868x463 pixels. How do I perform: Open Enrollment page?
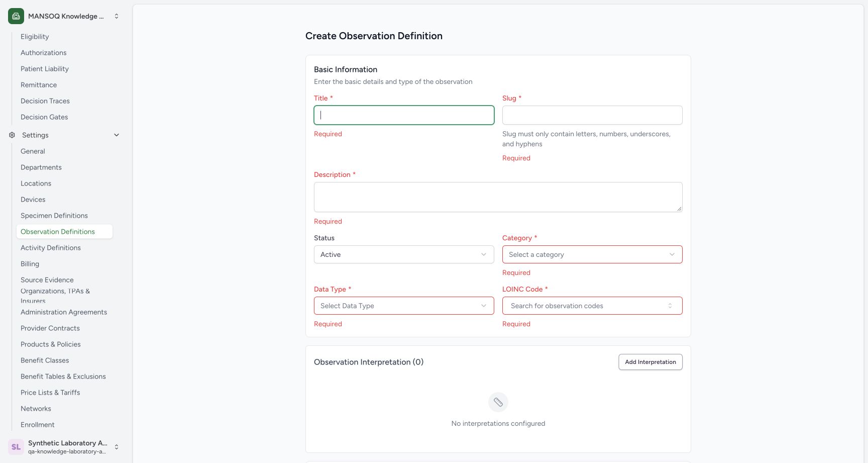click(38, 425)
